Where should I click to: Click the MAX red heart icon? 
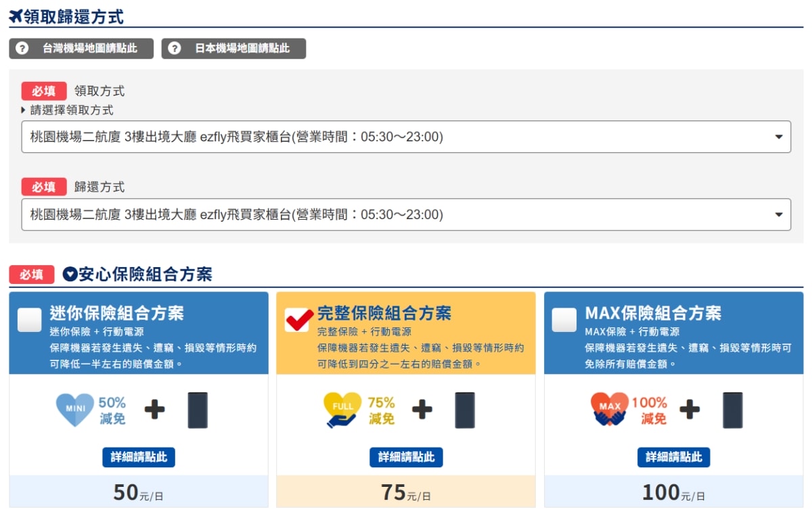coord(610,410)
